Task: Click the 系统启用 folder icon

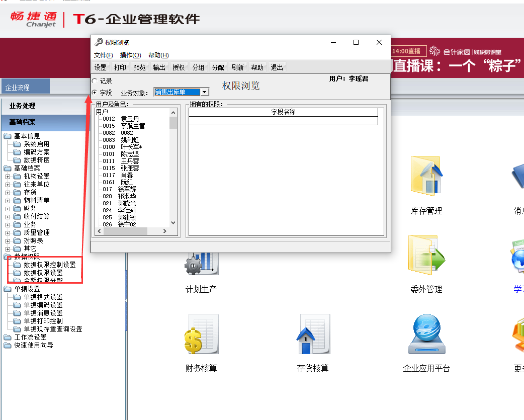Action: coord(17,144)
